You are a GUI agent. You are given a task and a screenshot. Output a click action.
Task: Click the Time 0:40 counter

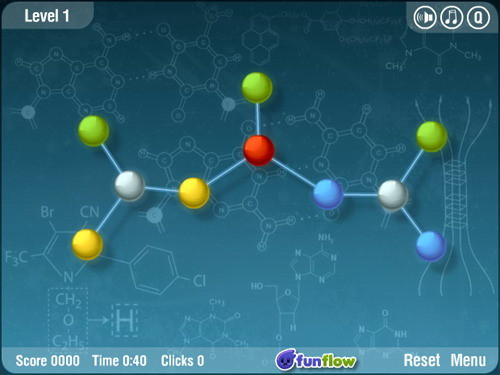coord(119,361)
